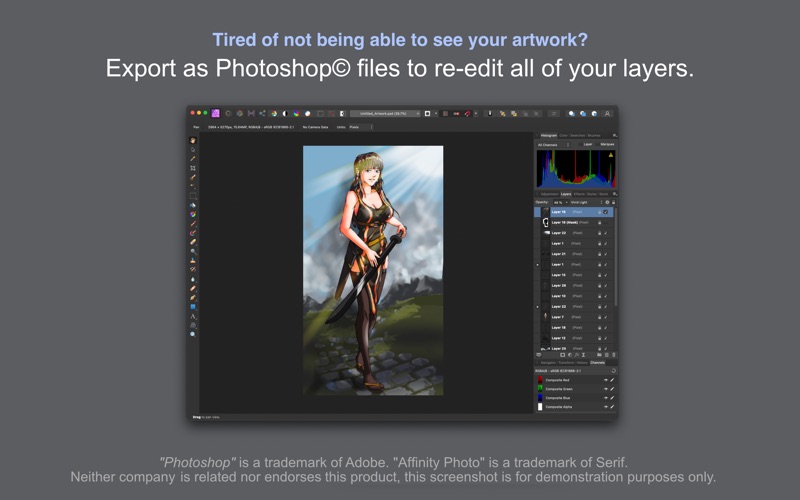Select the Hand view tool

pos(193,140)
